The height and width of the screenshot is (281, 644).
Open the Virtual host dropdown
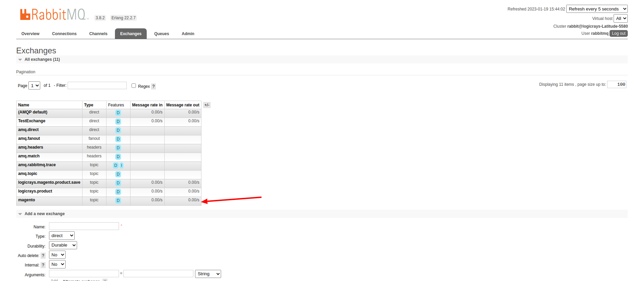click(x=621, y=19)
